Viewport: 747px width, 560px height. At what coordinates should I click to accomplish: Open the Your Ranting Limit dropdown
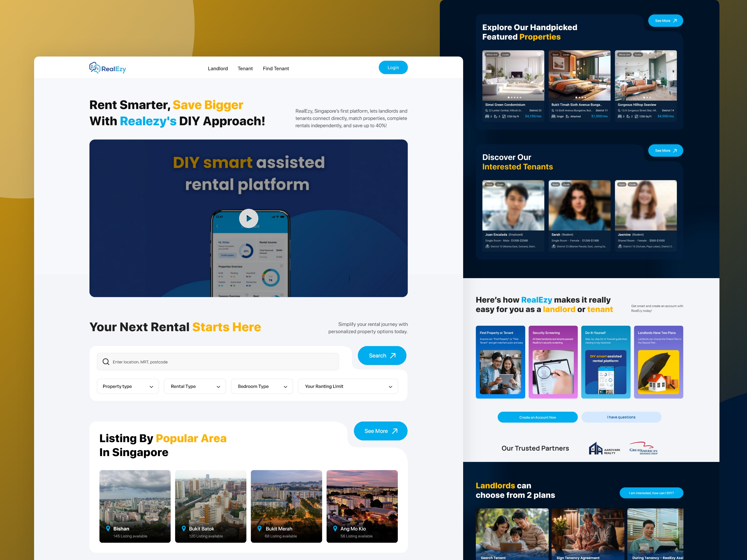[348, 386]
